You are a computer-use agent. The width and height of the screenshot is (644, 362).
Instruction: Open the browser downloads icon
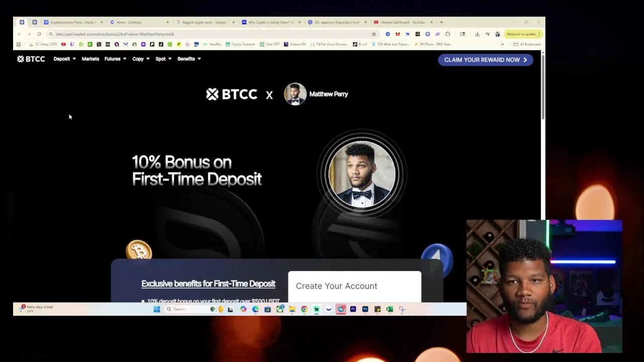[477, 34]
